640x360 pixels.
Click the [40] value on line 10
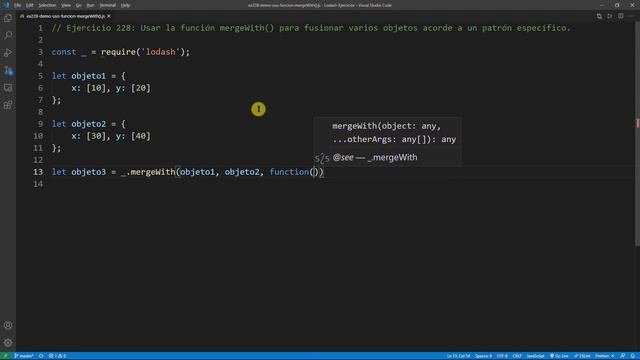coord(140,136)
